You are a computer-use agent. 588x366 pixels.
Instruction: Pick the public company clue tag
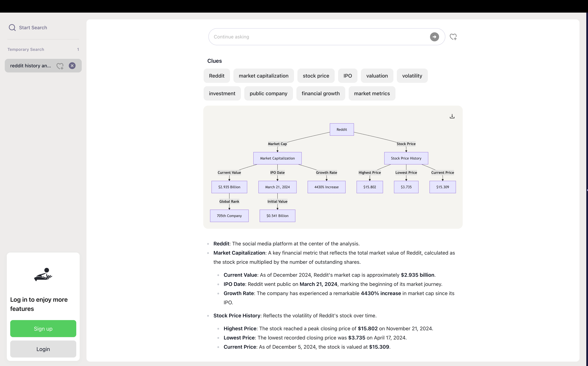click(268, 93)
